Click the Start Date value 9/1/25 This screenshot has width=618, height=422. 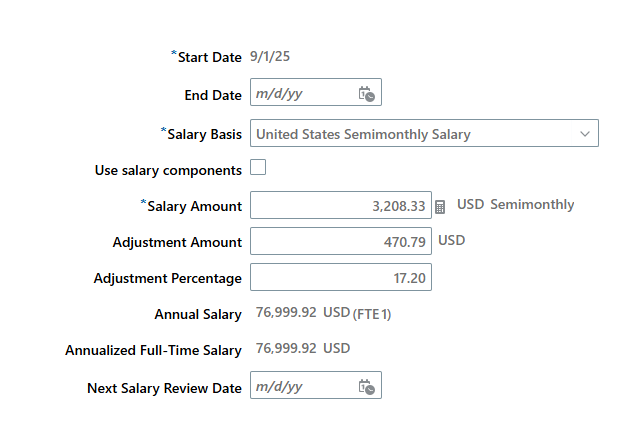[270, 56]
